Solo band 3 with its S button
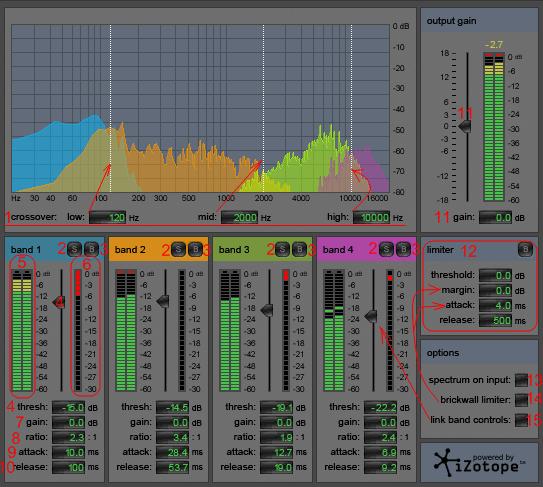 click(x=282, y=249)
